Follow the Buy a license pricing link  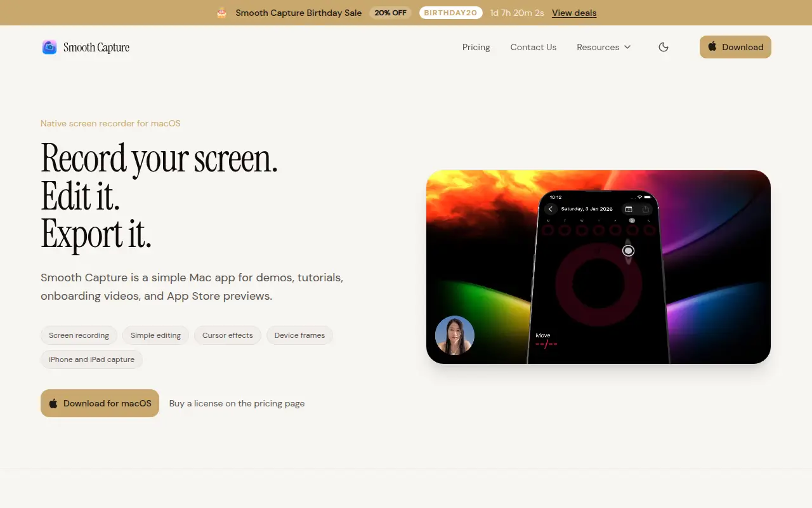coord(237,403)
